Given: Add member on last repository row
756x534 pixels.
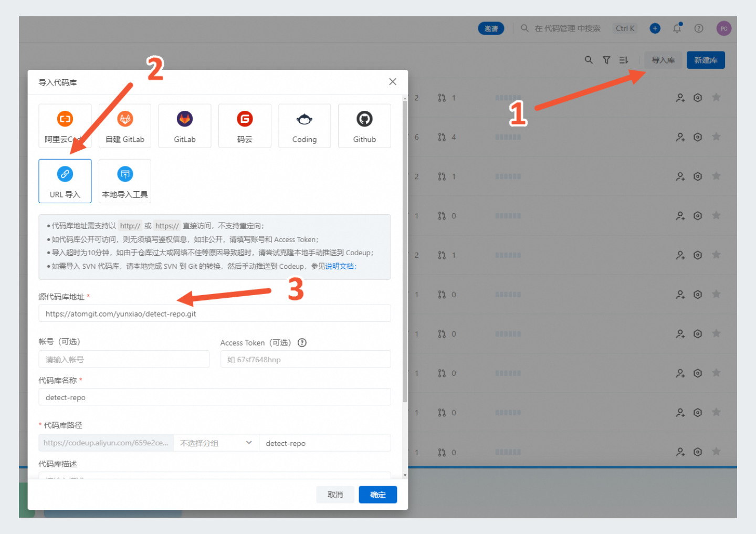Looking at the screenshot, I should coord(680,452).
